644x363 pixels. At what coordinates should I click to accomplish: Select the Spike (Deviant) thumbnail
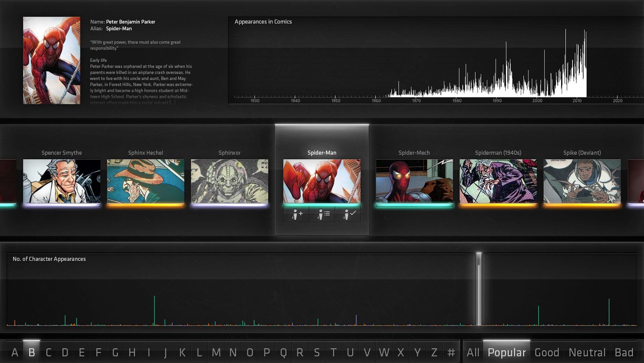(x=582, y=181)
